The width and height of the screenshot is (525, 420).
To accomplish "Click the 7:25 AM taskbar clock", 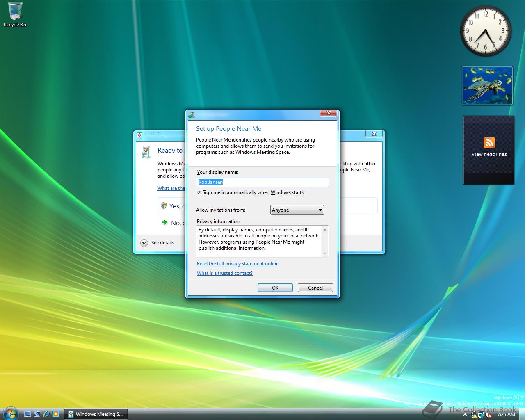I will [x=506, y=415].
